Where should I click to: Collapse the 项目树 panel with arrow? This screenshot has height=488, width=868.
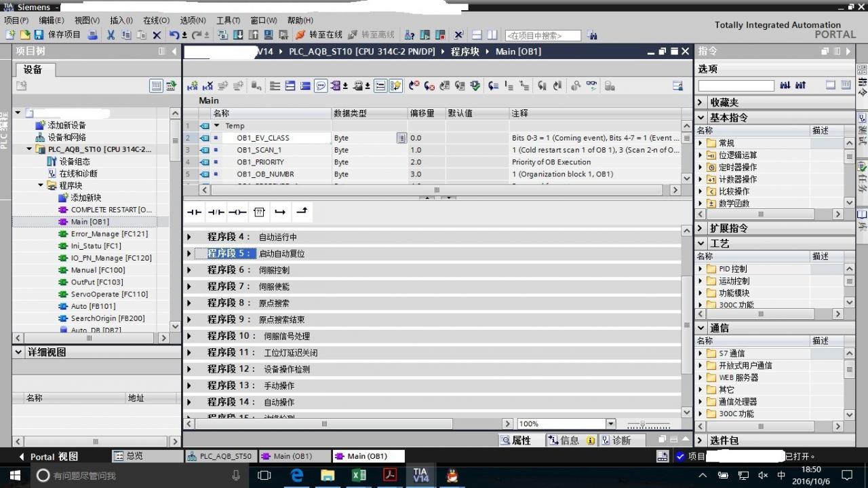point(174,52)
